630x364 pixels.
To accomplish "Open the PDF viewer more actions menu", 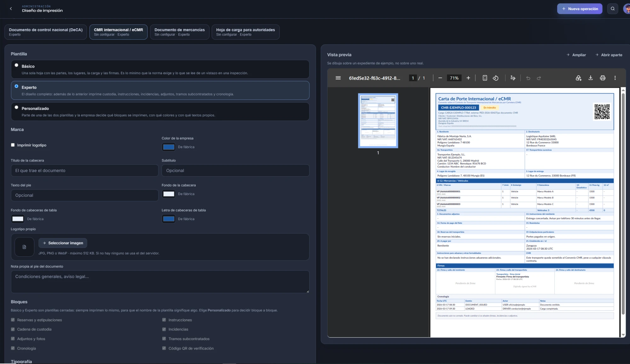I will tap(615, 78).
